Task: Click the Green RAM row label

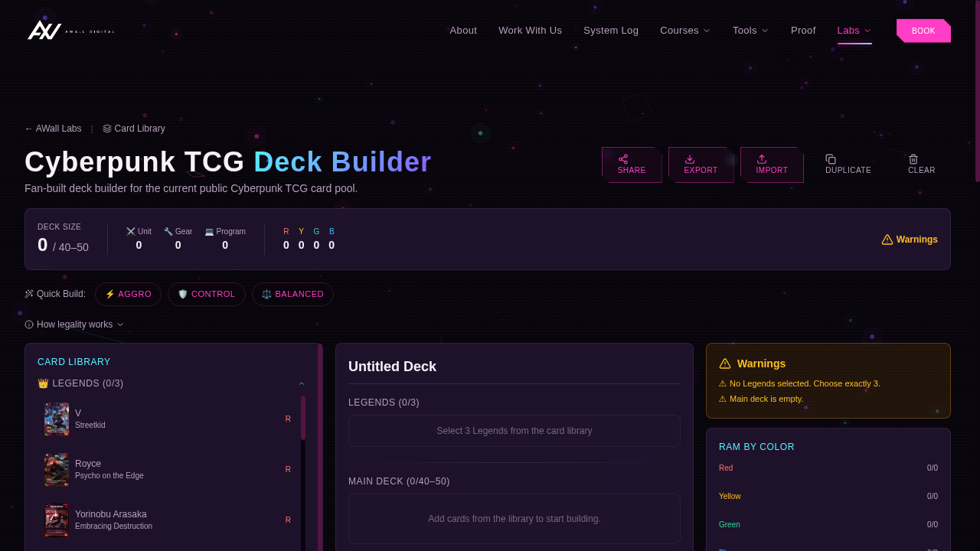Action: click(730, 524)
